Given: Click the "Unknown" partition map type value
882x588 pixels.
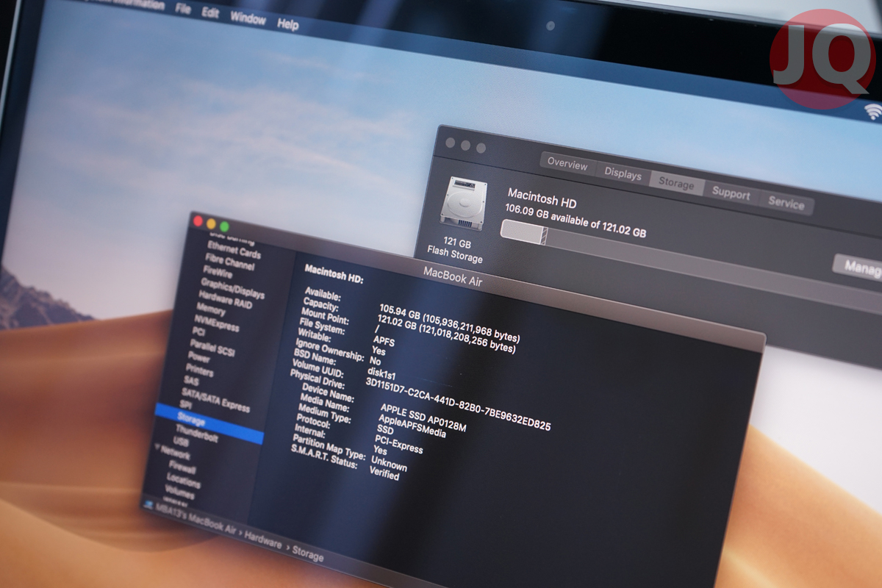Looking at the screenshot, I should point(389,463).
